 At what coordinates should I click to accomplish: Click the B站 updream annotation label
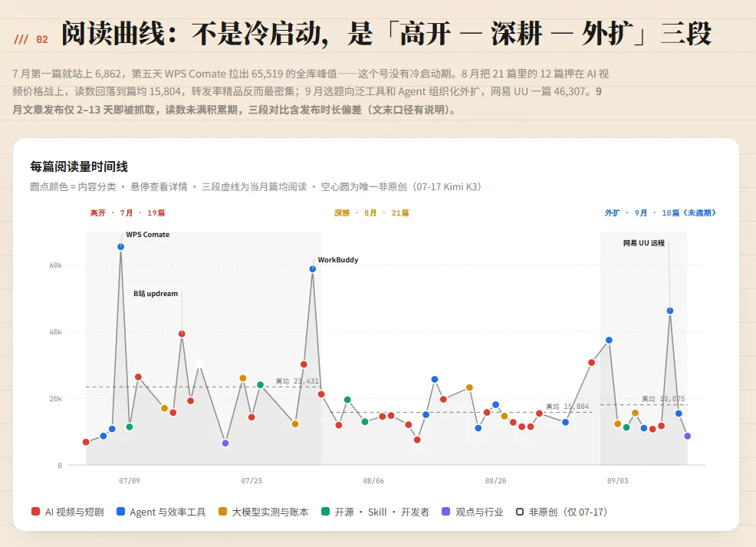[x=156, y=293]
